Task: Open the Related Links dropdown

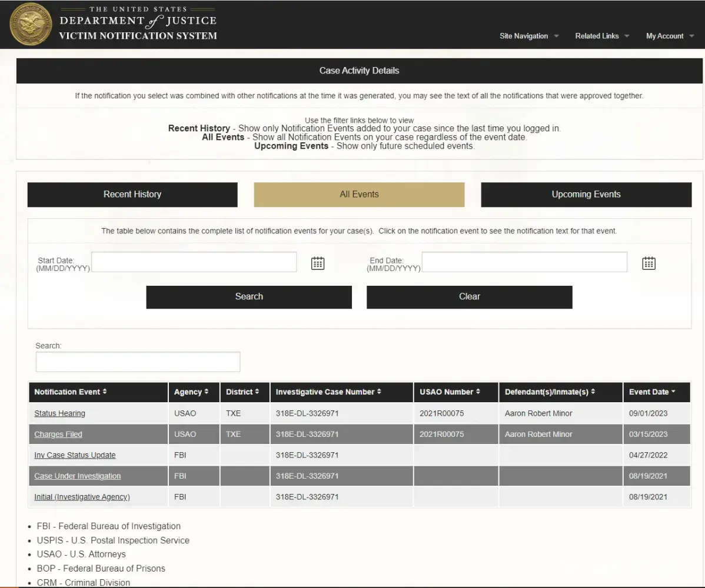Action: [x=601, y=36]
